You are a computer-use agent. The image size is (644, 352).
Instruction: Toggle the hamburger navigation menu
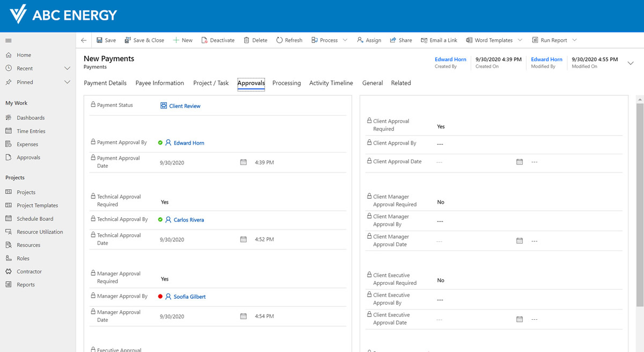9,41
